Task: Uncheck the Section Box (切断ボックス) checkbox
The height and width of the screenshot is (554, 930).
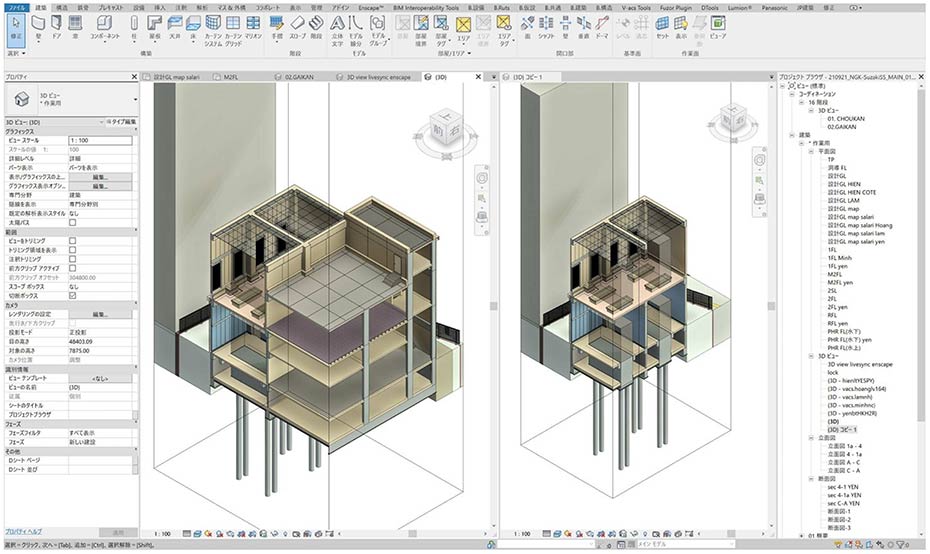Action: (x=72, y=296)
